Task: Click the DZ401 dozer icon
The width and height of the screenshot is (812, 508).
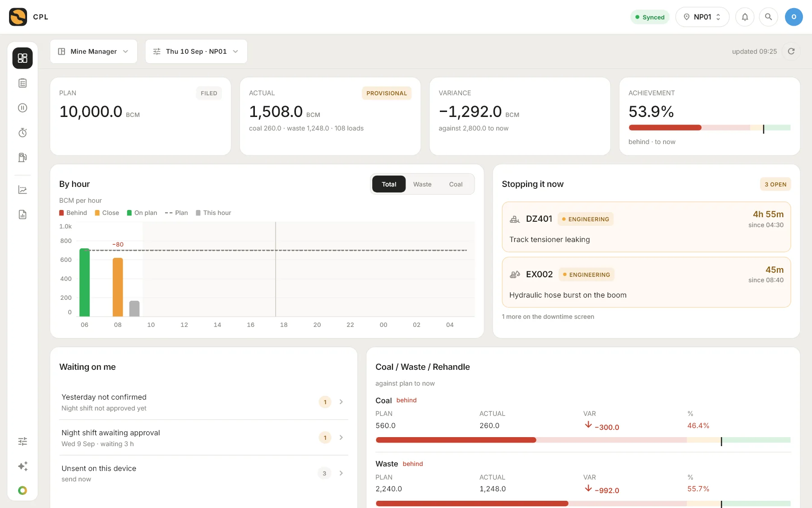Action: [515, 219]
